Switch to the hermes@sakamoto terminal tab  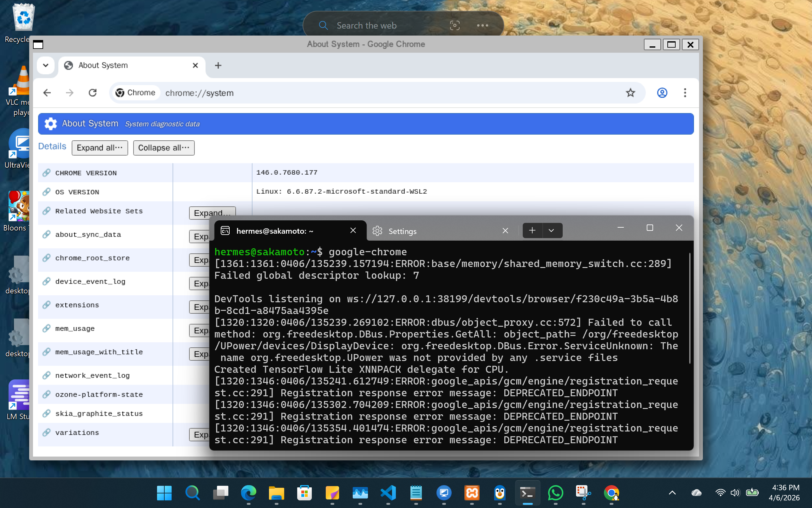click(290, 231)
